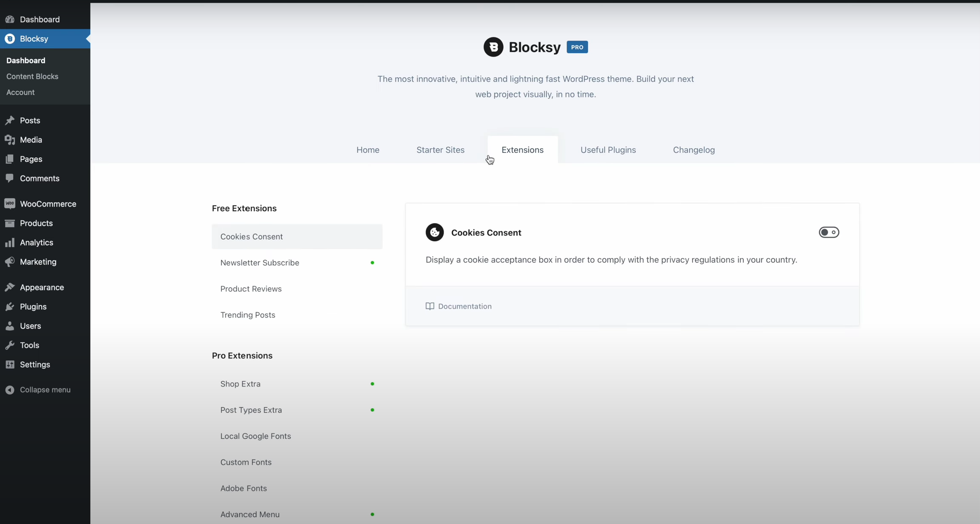Click the Appearance paintbrush icon
Image resolution: width=980 pixels, height=524 pixels.
[10, 287]
